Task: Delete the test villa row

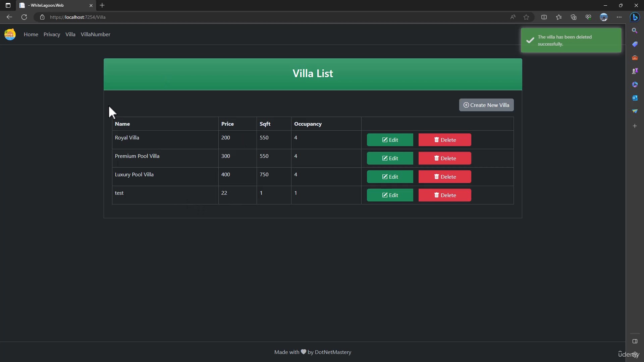Action: click(x=444, y=195)
